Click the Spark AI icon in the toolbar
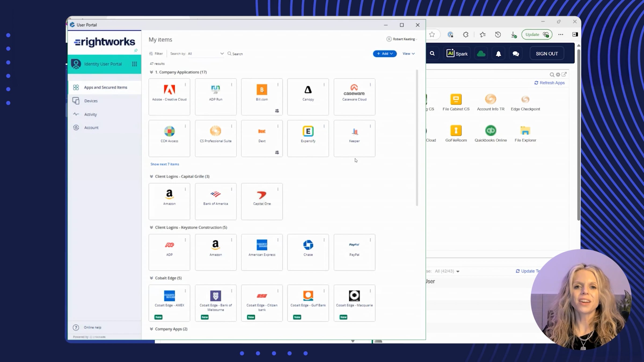 pyautogui.click(x=457, y=53)
